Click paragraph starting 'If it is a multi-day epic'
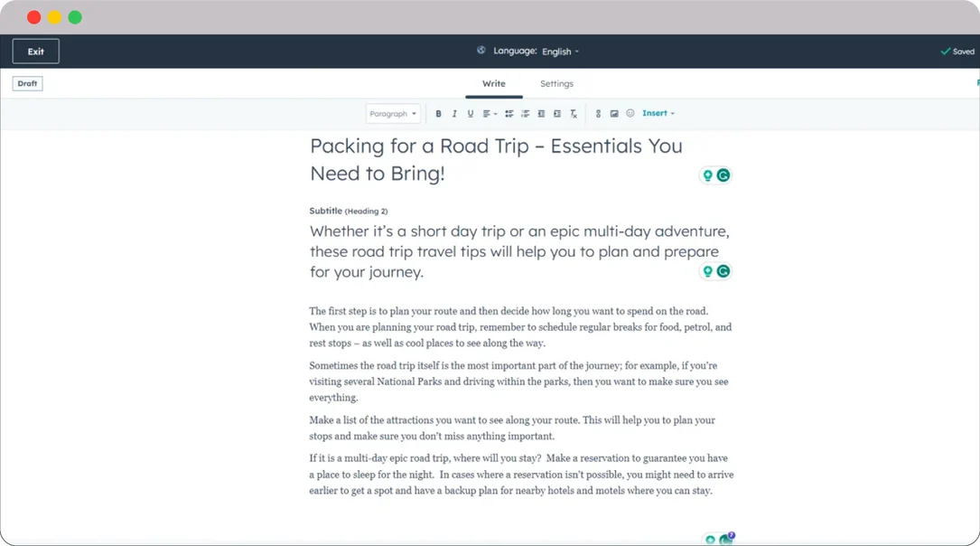 point(521,474)
